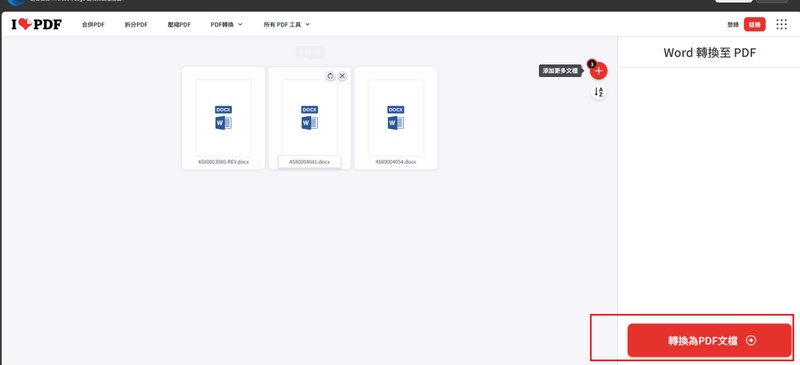Rotate the 4580004041.docx file
Screen dimensions: 800x365
click(x=330, y=76)
